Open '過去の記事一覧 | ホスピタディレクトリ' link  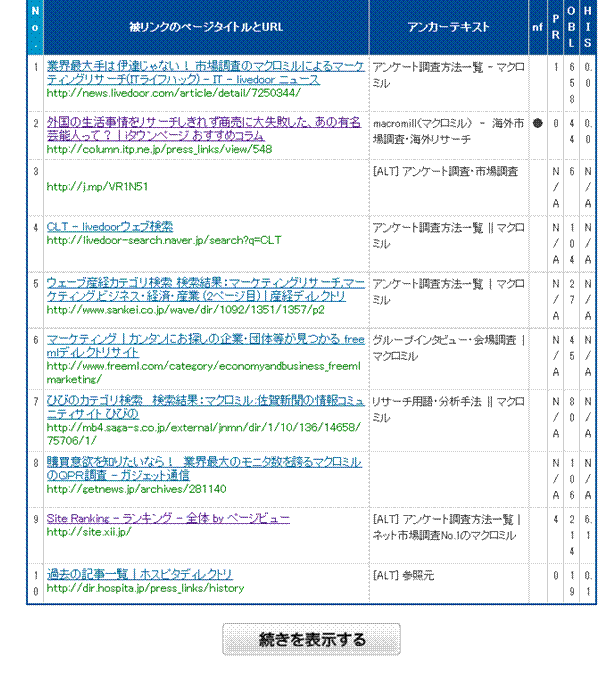click(x=139, y=574)
